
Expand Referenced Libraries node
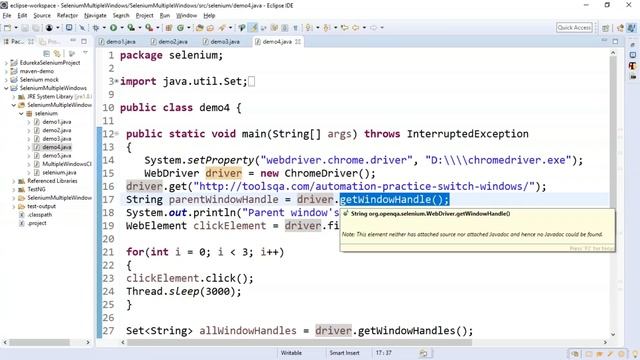13,181
